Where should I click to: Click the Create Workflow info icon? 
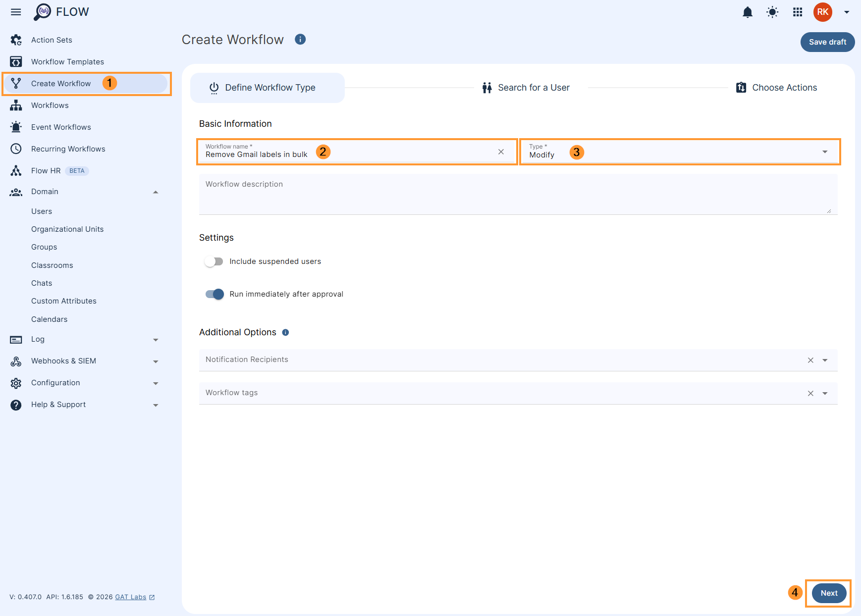pyautogui.click(x=300, y=39)
